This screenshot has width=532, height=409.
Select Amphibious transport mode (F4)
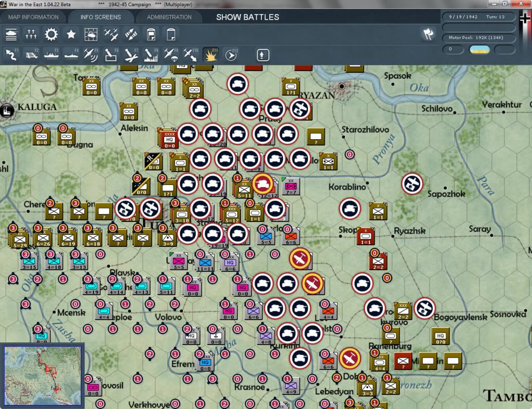tap(71, 55)
